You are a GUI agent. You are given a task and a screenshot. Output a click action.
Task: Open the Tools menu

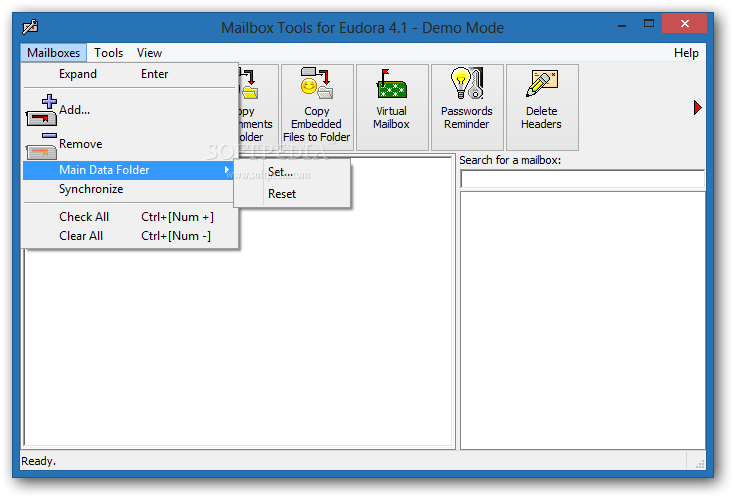pyautogui.click(x=108, y=53)
